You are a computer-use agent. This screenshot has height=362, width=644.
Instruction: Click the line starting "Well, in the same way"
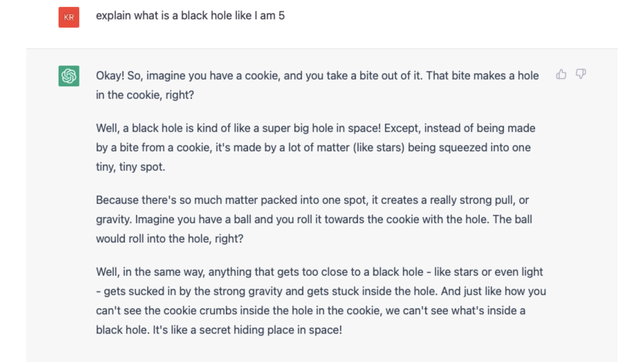(x=319, y=272)
